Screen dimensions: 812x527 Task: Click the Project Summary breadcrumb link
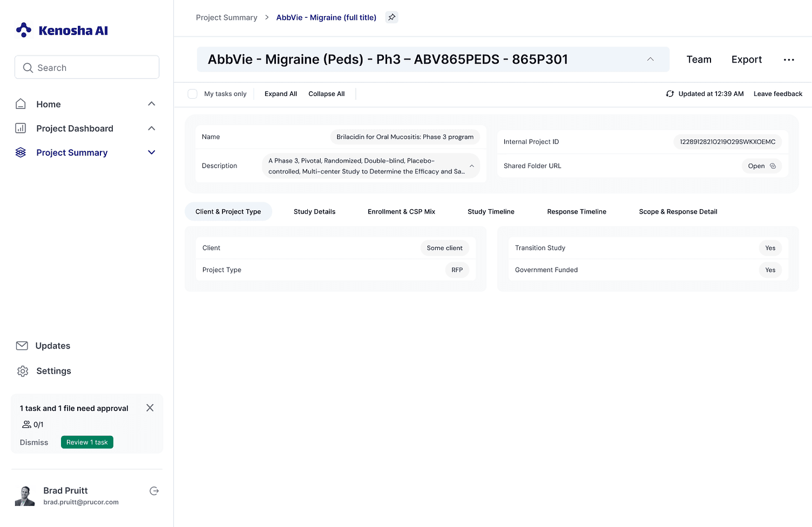click(x=227, y=17)
